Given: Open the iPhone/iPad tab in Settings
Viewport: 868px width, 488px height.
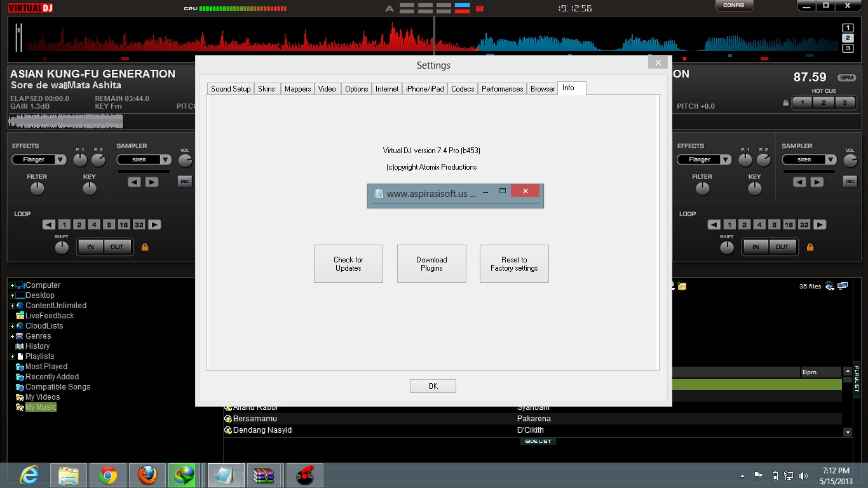Looking at the screenshot, I should coord(425,89).
